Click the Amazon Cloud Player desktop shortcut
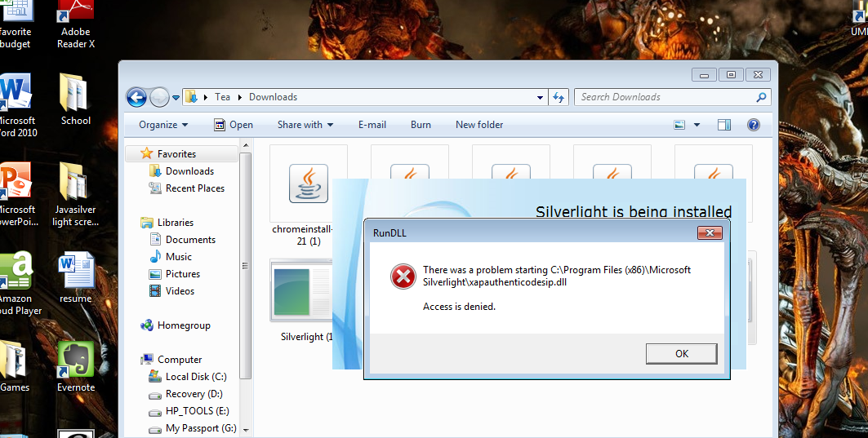This screenshot has width=868, height=438. click(20, 284)
